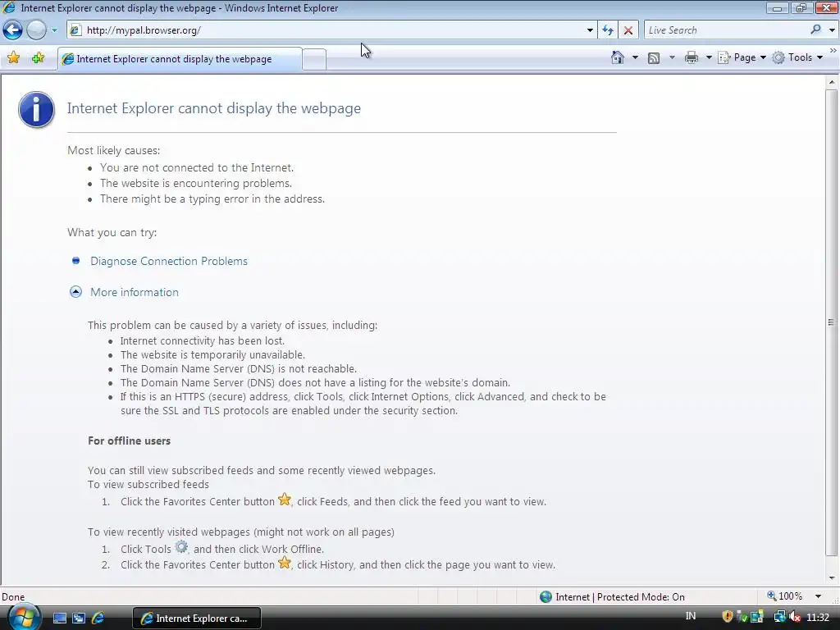Select the 'Internet Explorer cannot display' tab
Screen dimensions: 840x630
coord(180,59)
